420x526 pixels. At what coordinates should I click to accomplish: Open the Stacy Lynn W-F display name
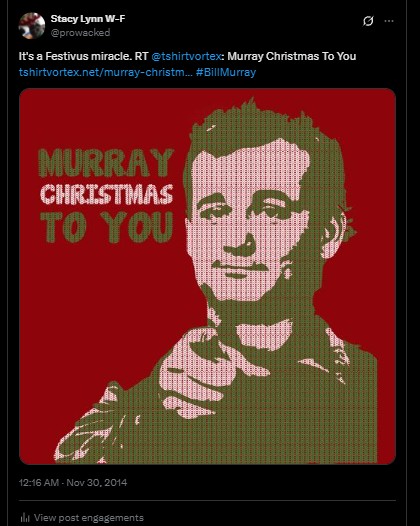click(88, 19)
